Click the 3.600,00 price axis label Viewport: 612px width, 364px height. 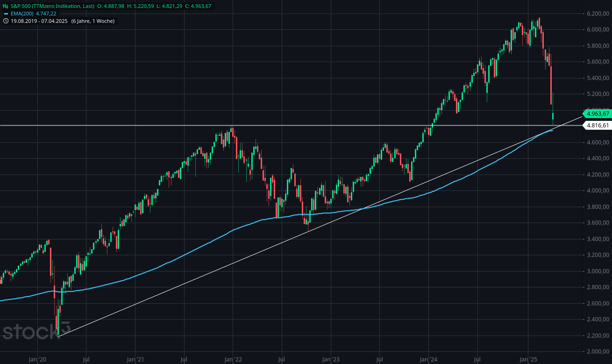click(x=598, y=223)
